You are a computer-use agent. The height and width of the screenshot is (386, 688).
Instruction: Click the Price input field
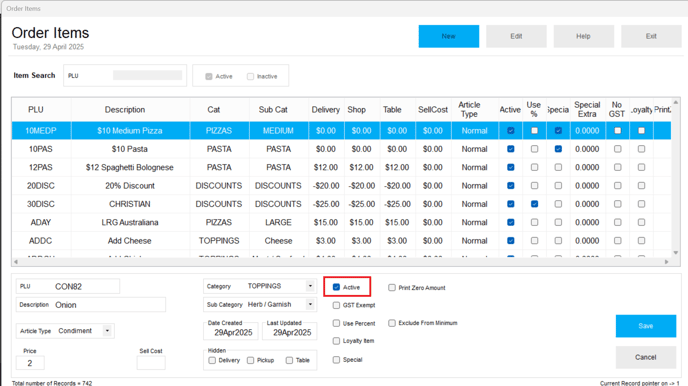pos(30,363)
